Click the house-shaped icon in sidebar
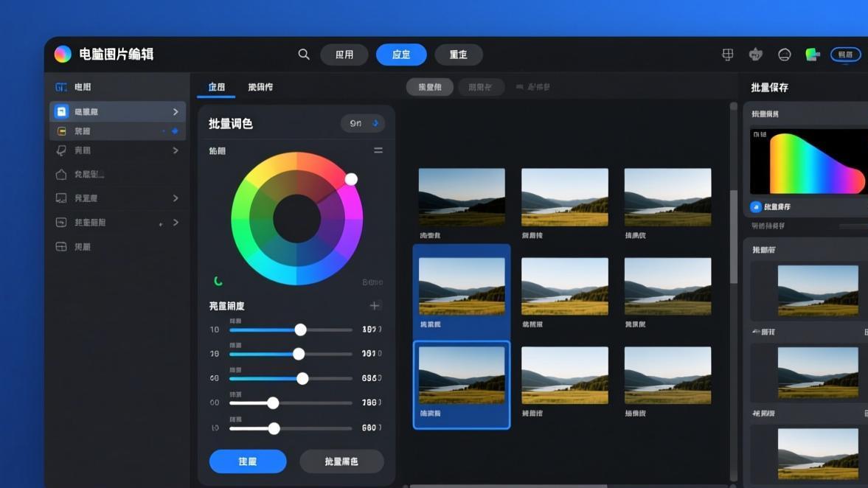The height and width of the screenshot is (488, 868). pos(61,174)
